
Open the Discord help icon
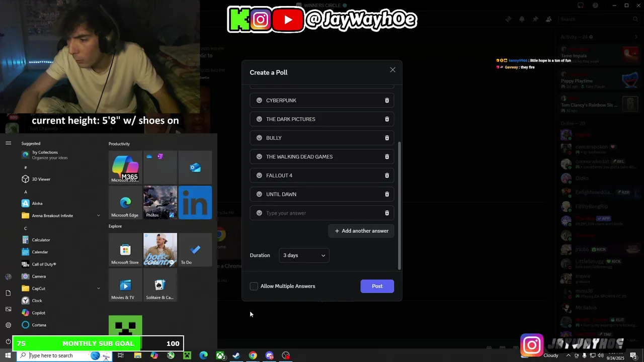point(596,6)
